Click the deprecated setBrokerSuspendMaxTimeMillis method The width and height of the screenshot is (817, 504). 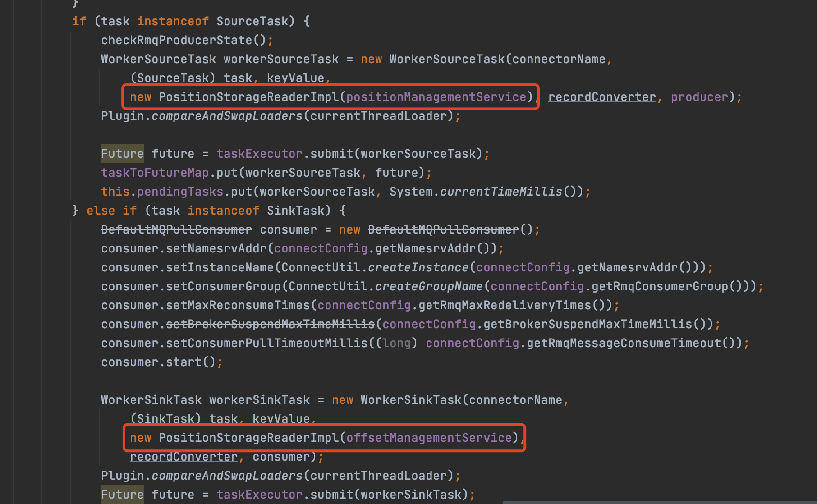click(270, 324)
